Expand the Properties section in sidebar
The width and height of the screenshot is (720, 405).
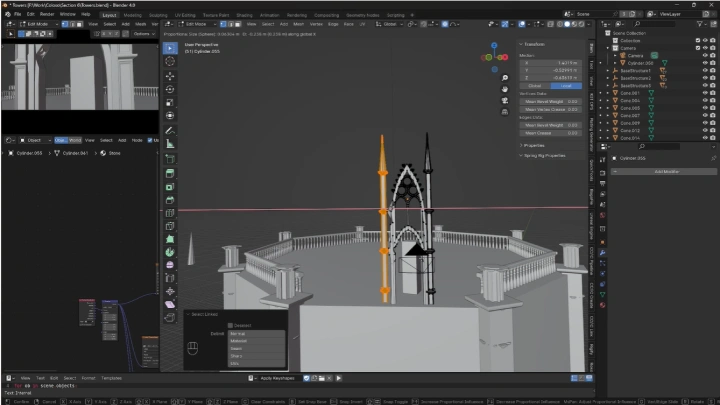coord(532,146)
